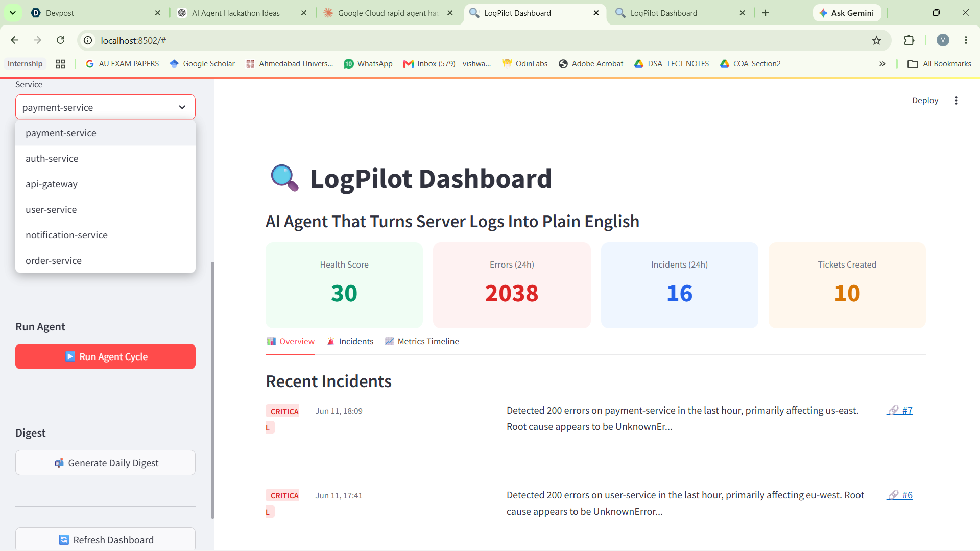
Task: Open the Ahmedabad University bookmark
Action: (290, 64)
